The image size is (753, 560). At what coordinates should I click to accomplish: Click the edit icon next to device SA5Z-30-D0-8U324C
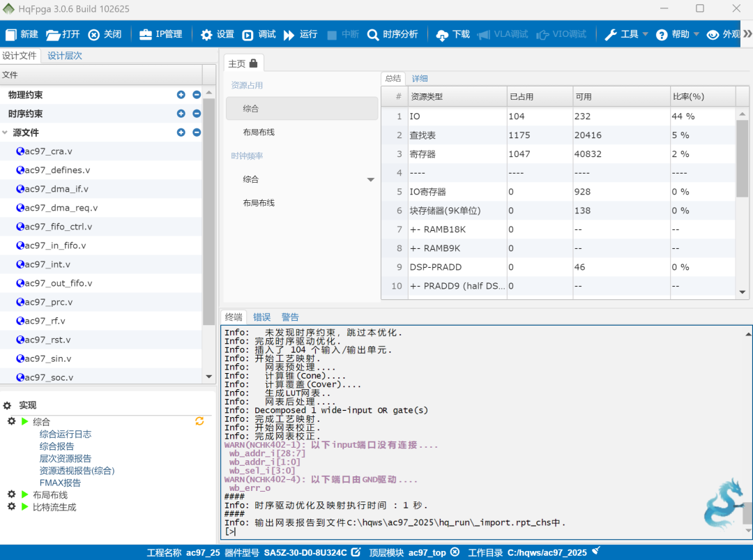coord(356,552)
